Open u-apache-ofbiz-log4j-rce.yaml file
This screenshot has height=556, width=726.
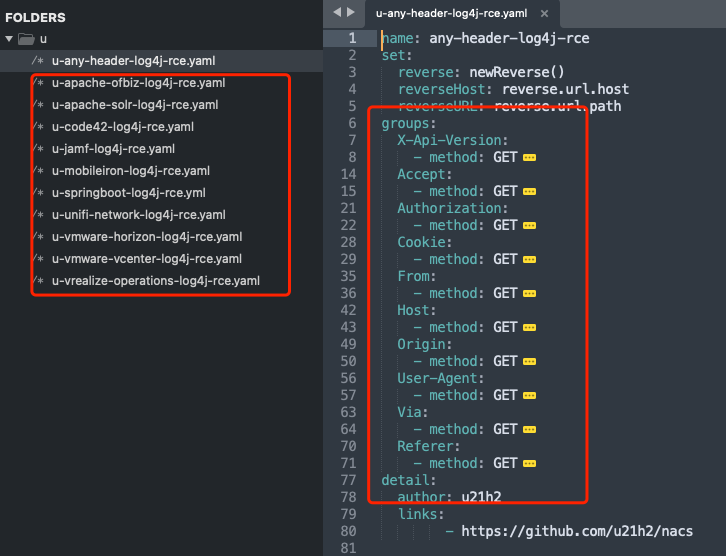138,83
